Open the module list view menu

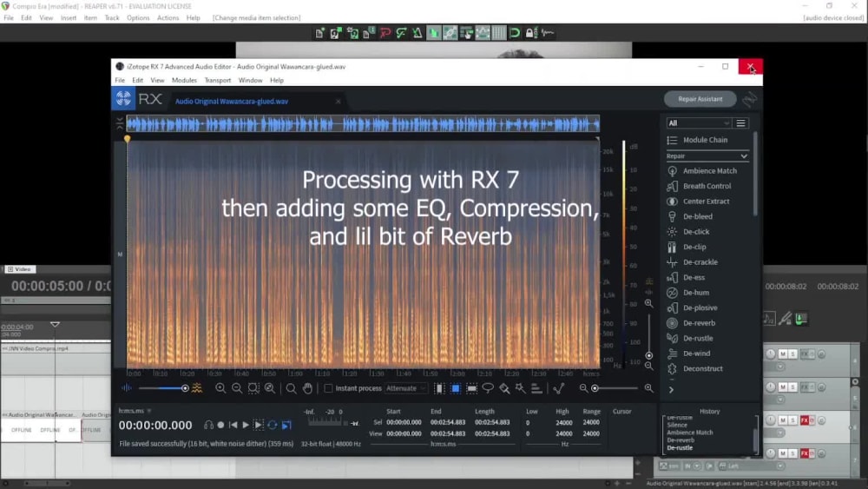(740, 123)
